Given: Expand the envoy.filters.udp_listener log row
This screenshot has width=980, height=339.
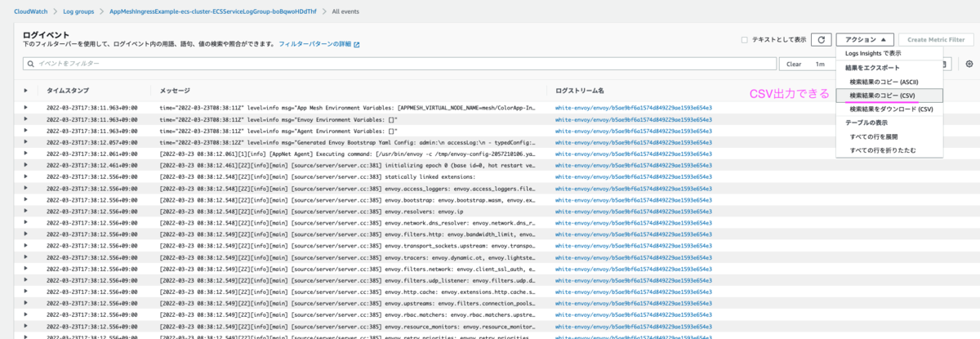Looking at the screenshot, I should [x=26, y=279].
